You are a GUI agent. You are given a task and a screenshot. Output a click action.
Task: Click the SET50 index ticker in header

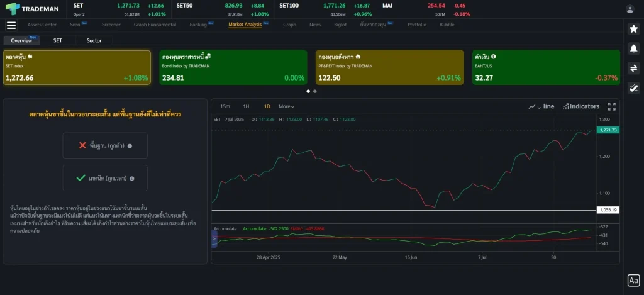coord(222,9)
